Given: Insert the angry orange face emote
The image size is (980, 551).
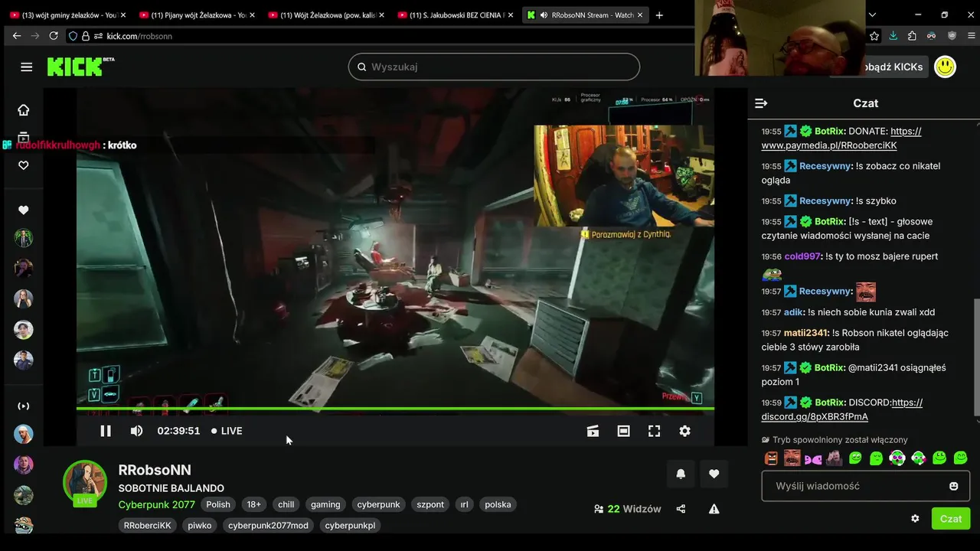Looking at the screenshot, I should click(772, 458).
